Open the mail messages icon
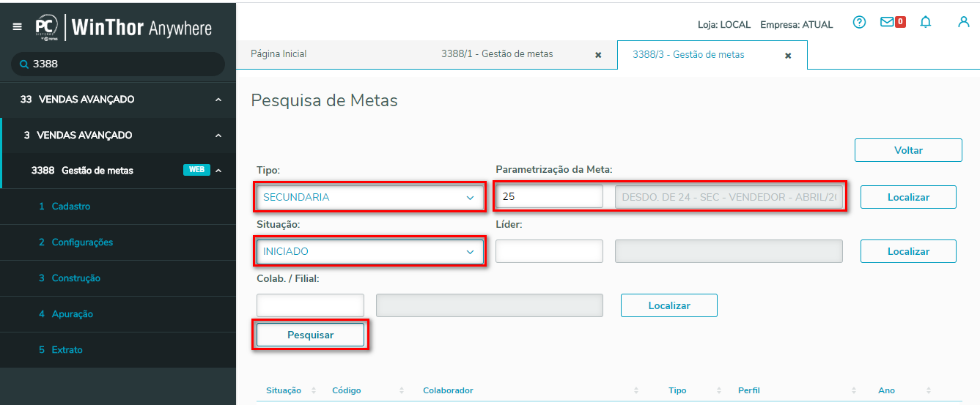This screenshot has width=980, height=405. point(888,23)
